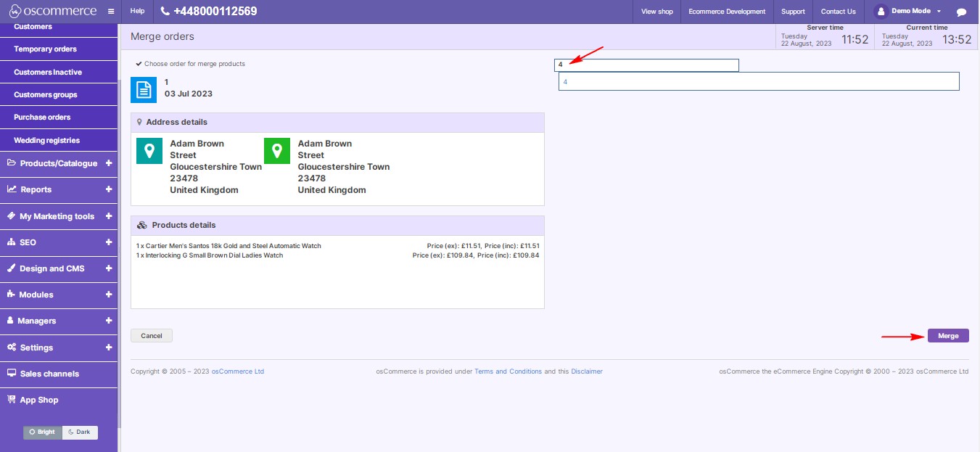Viewport: 980px width, 452px height.
Task: Click the server time 11:52
Action: pos(855,40)
